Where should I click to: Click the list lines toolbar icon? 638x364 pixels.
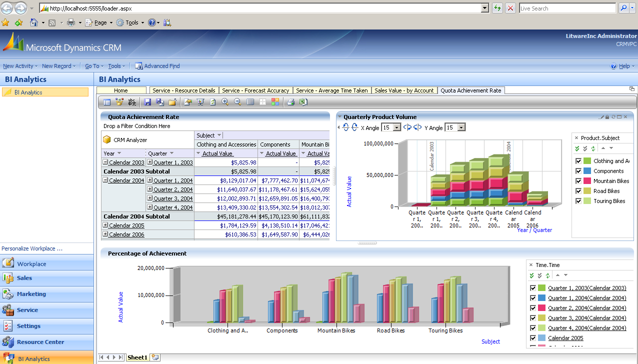(x=250, y=102)
